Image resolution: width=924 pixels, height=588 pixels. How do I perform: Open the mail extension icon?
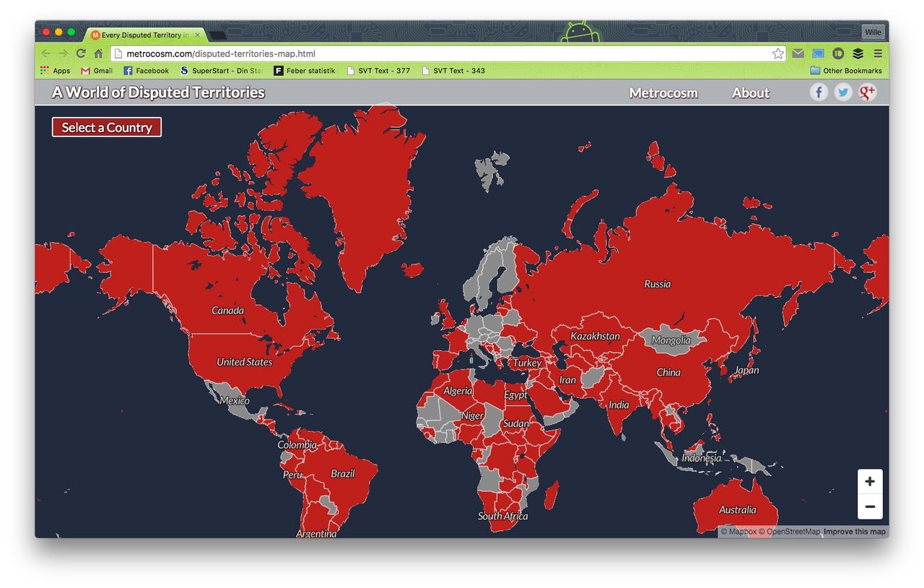click(x=798, y=53)
